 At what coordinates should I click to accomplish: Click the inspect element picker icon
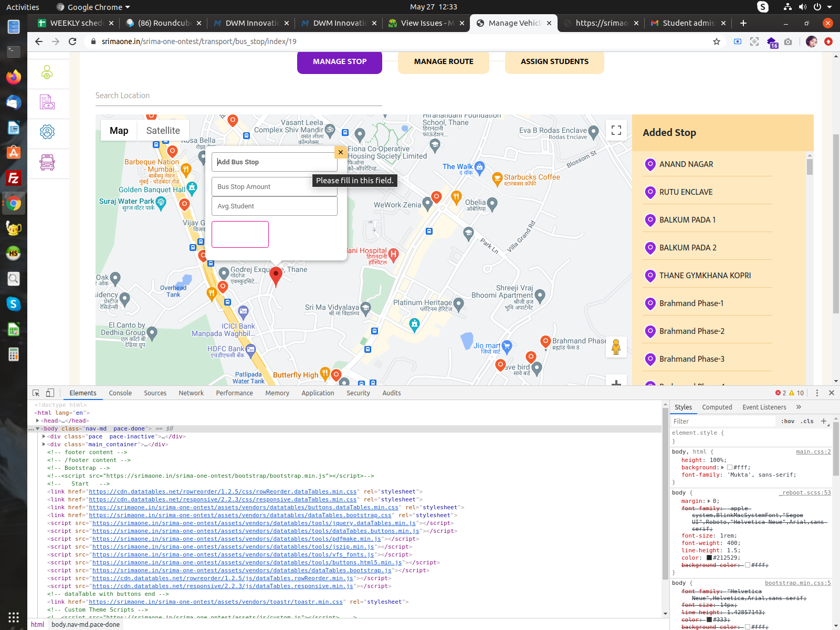[x=36, y=393]
